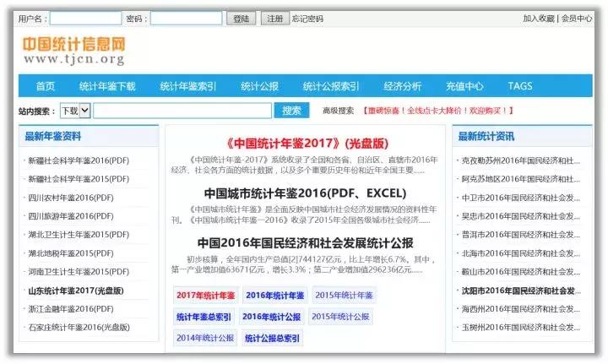Open the 统计公报 nav item
608x364 pixels.
click(x=259, y=86)
